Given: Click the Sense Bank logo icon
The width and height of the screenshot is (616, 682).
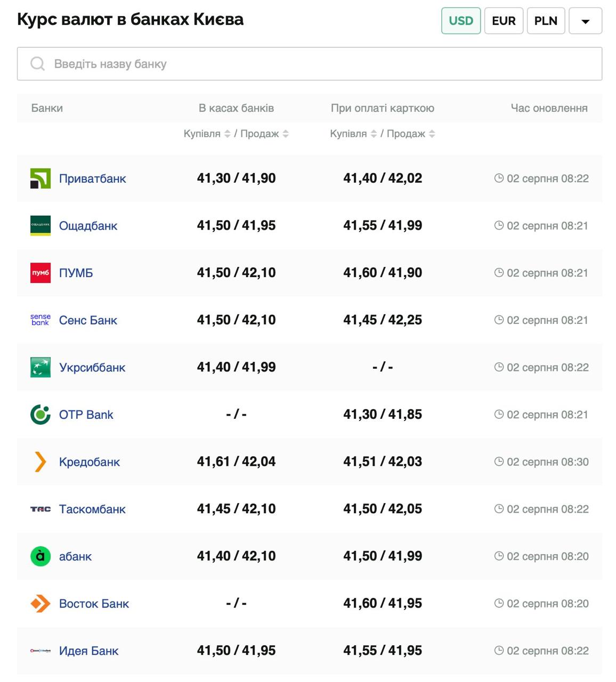Looking at the screenshot, I should point(40,320).
